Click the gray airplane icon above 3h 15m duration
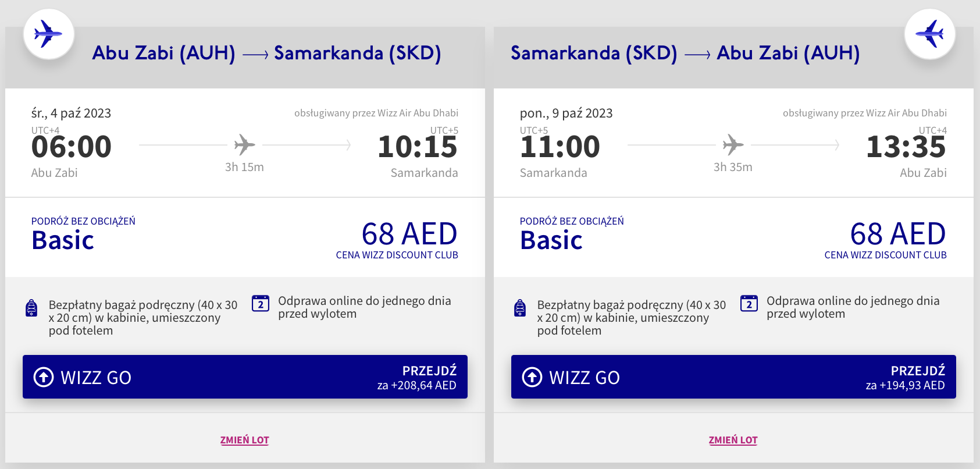 click(245, 144)
